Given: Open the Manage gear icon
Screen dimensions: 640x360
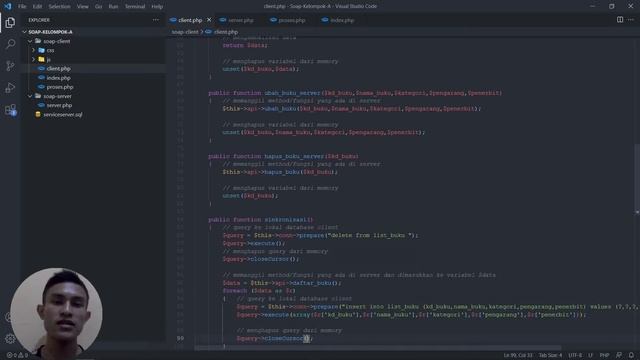Looking at the screenshot, I should 10,338.
